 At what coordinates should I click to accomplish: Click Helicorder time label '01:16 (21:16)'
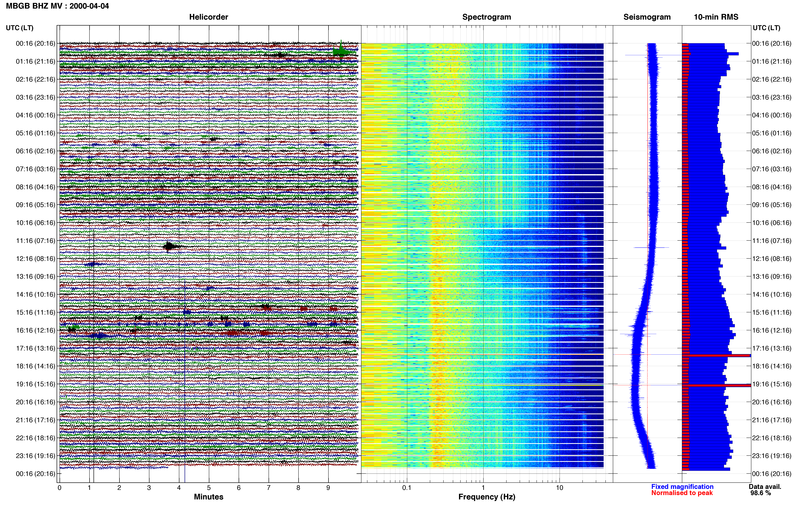pyautogui.click(x=36, y=61)
